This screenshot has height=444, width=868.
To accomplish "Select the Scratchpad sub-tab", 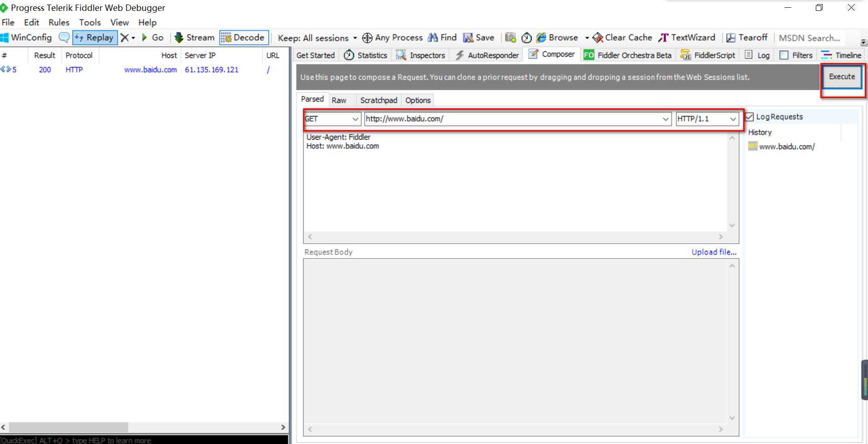I will [378, 100].
